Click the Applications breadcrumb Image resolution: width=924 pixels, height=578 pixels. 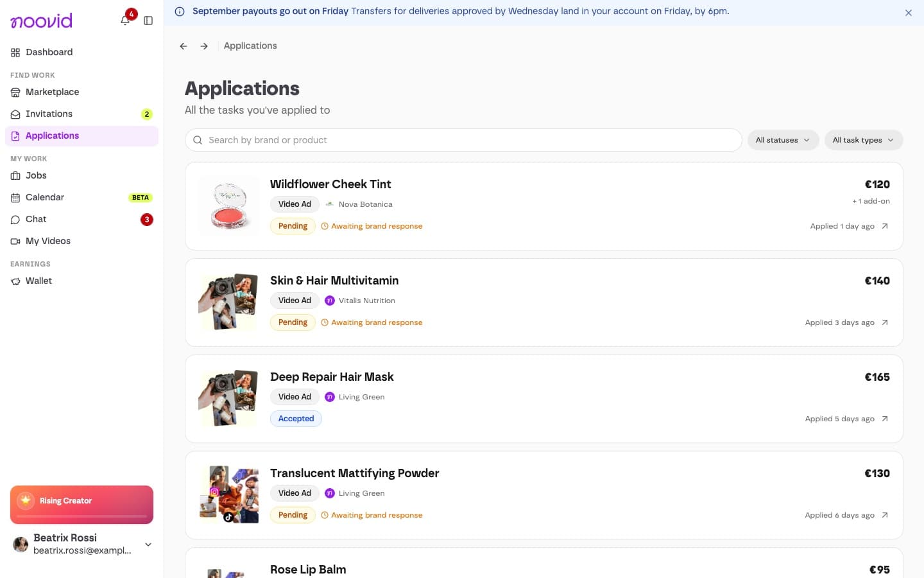(x=250, y=46)
